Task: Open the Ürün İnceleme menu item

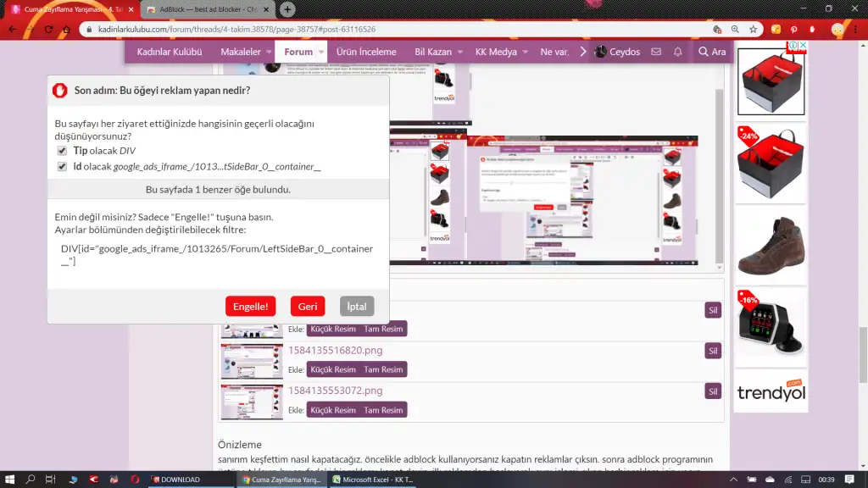Action: click(x=366, y=52)
